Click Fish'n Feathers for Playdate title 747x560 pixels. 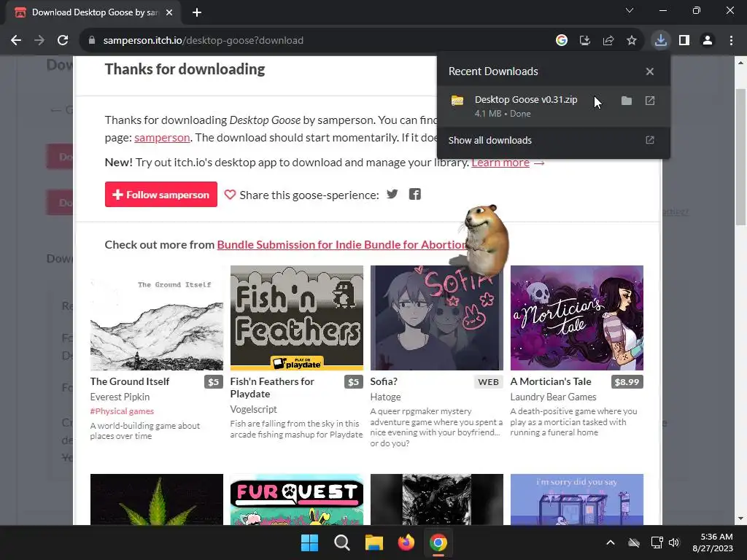point(272,388)
